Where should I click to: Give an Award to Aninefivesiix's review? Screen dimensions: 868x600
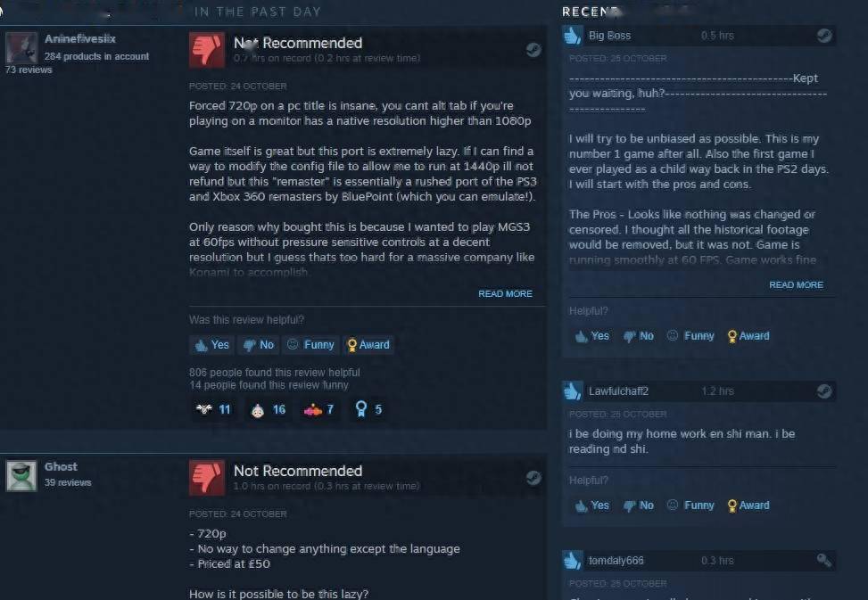tap(368, 345)
